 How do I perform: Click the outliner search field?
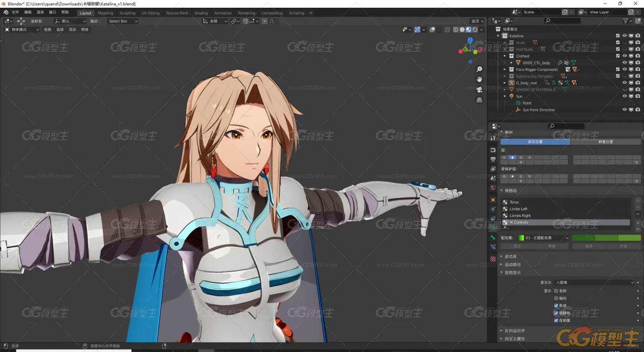(562, 21)
